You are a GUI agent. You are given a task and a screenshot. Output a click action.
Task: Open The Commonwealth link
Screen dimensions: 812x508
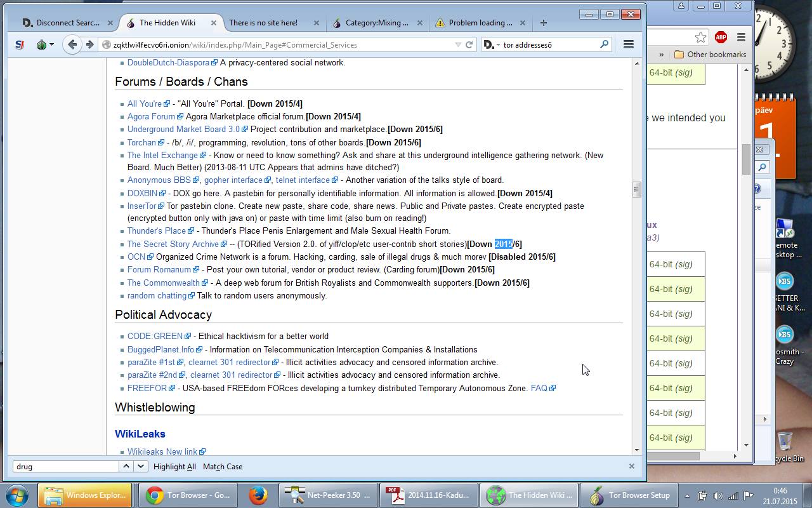[163, 283]
